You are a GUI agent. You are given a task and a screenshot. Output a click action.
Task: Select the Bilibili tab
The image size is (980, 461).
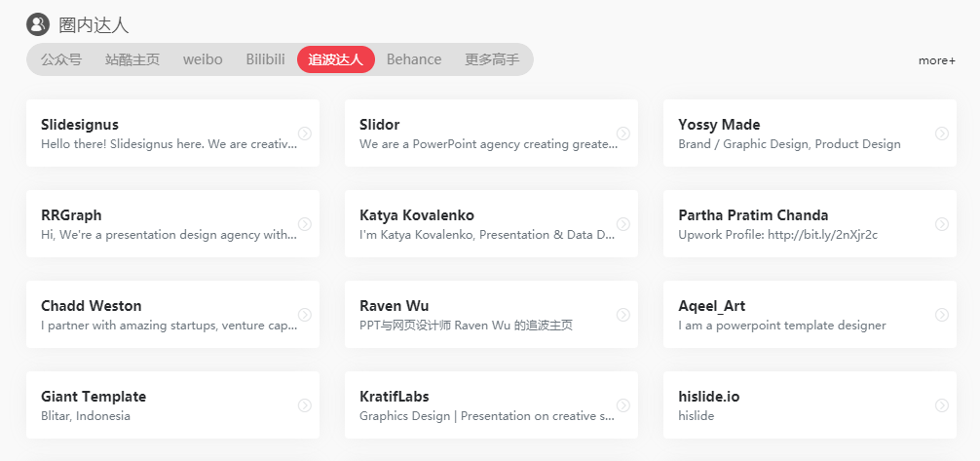(x=266, y=59)
